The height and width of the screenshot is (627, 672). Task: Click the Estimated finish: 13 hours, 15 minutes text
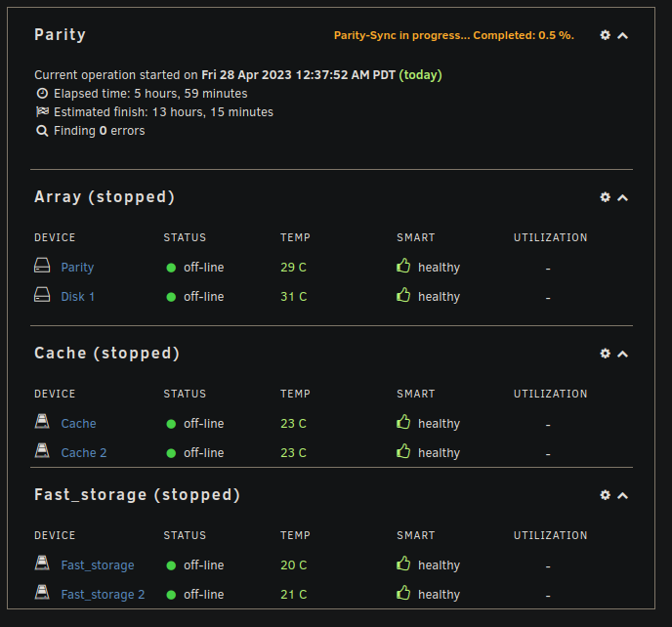pyautogui.click(x=163, y=112)
